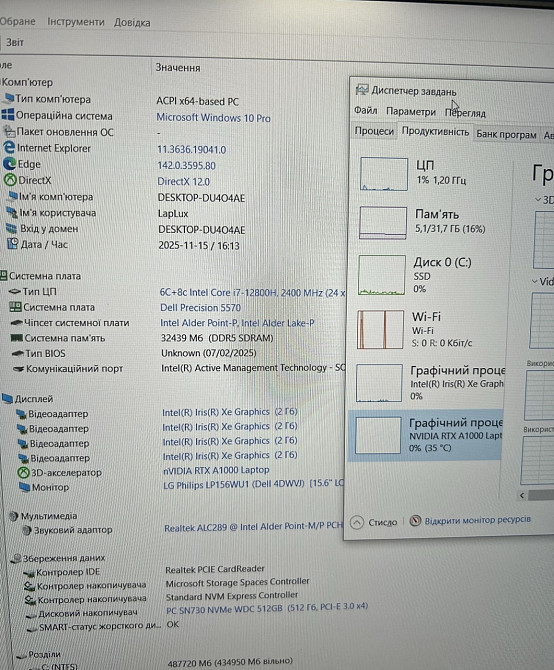Select the ЦП performance graph thumbnail
This screenshot has width=554, height=670.
(x=384, y=174)
